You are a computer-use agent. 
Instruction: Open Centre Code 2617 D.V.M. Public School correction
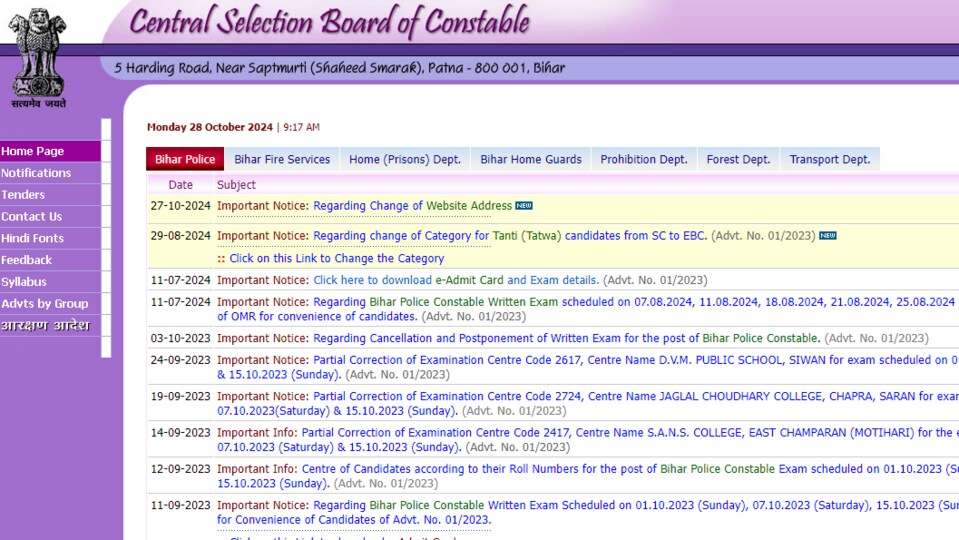[587, 367]
